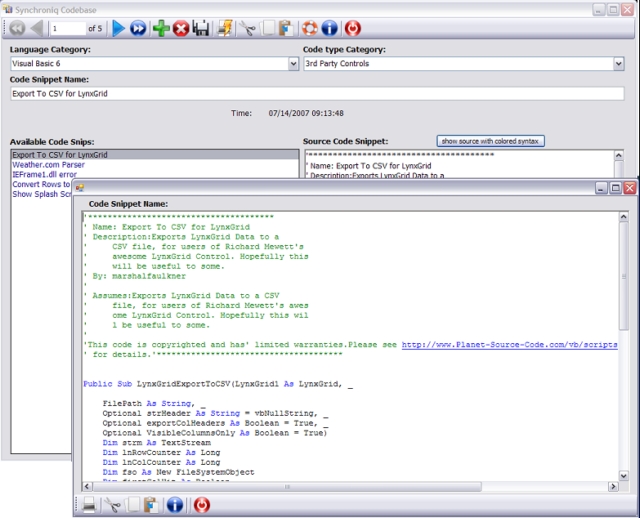Click Public Sub LynxGridExportToCSV code line
Image resolution: width=640 pixels, height=518 pixels.
point(218,384)
